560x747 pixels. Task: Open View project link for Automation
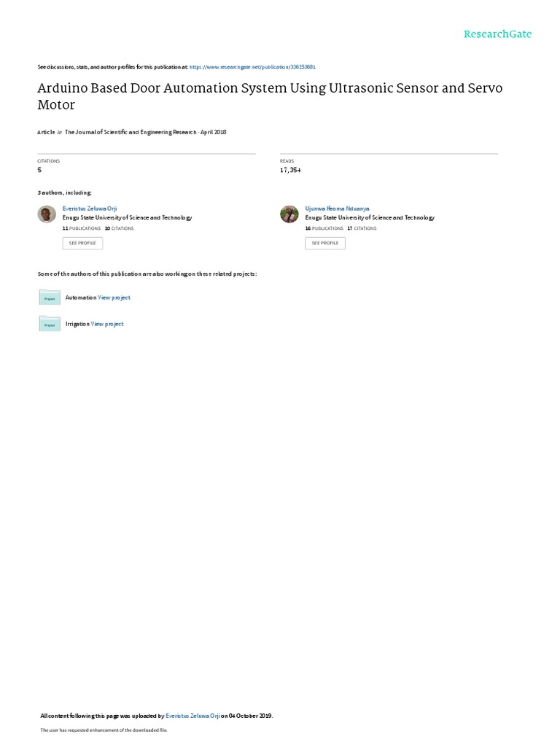(x=114, y=298)
